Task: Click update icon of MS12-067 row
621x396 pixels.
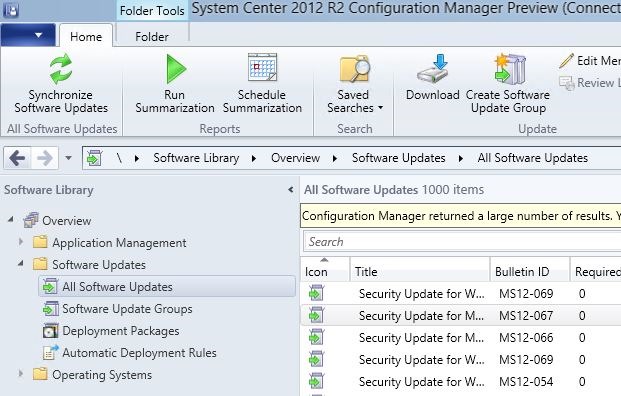Action: [x=316, y=316]
